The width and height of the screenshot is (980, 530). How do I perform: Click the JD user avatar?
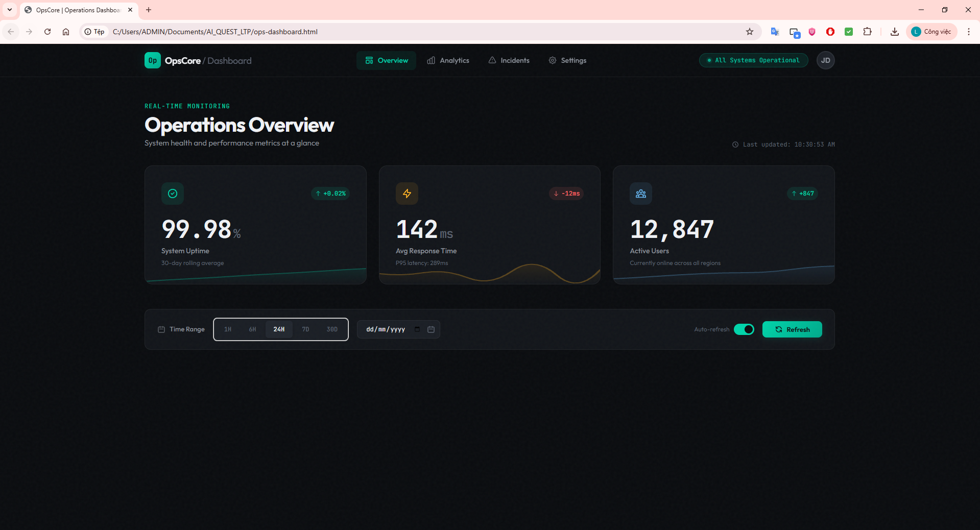tap(825, 60)
